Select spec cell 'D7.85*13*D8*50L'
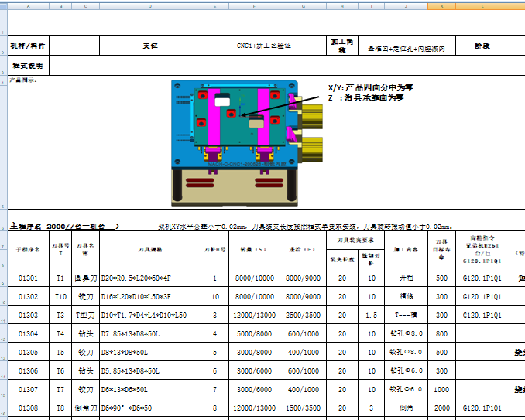The width and height of the screenshot is (525, 420). click(x=150, y=333)
